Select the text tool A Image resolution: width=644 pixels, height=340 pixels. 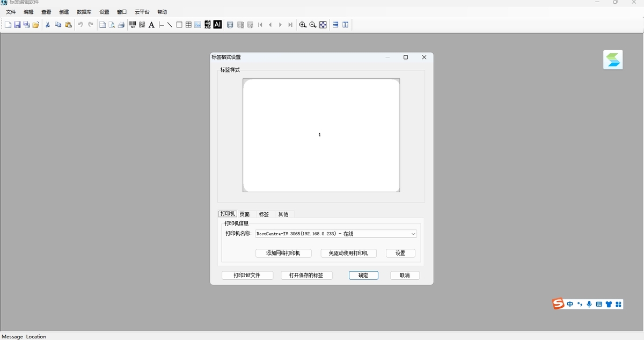[152, 24]
